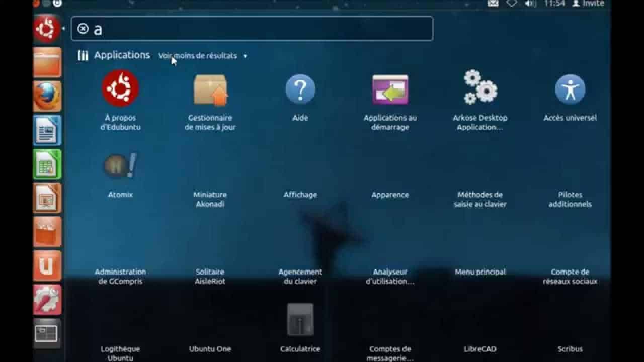Screen dimensions: 644x362
Task: Open Agencement du clavier
Action: tap(300, 277)
